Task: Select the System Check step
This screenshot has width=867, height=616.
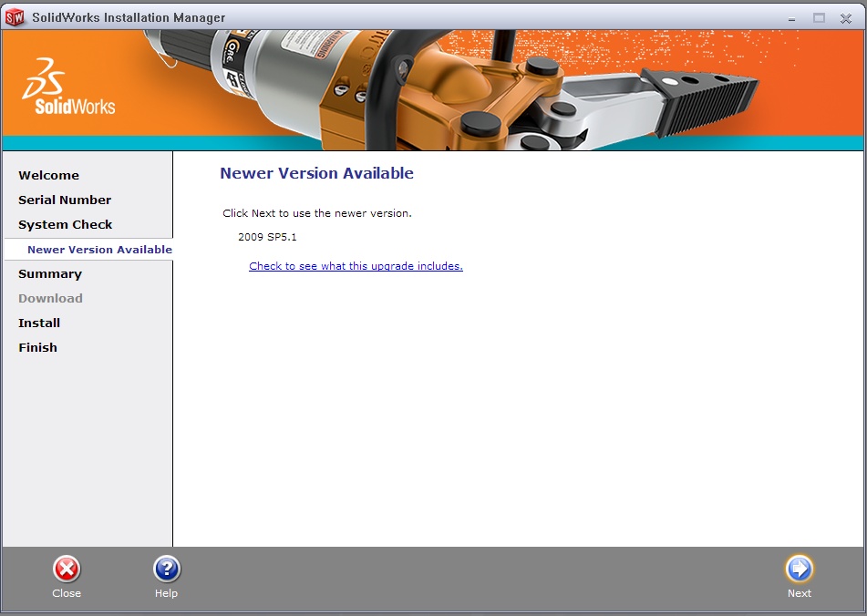Action: tap(66, 224)
